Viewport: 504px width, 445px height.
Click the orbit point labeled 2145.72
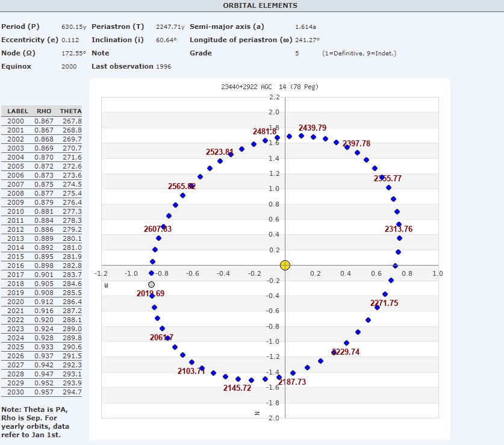[x=238, y=379]
